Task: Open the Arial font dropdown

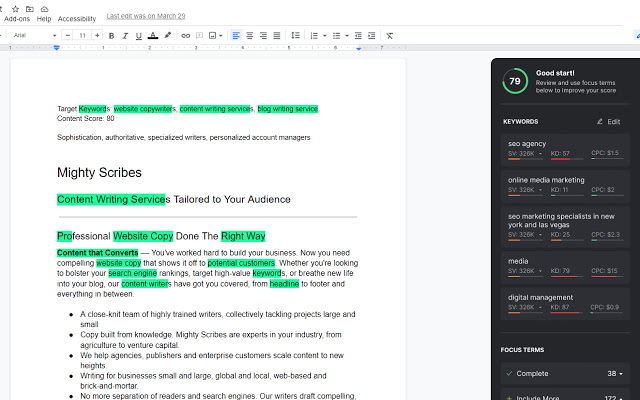Action: (x=35, y=35)
